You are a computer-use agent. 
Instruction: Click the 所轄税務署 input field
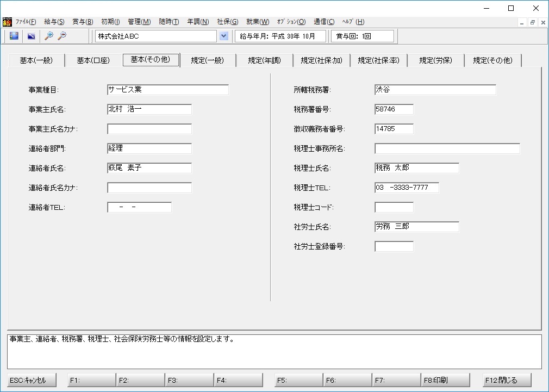(435, 90)
